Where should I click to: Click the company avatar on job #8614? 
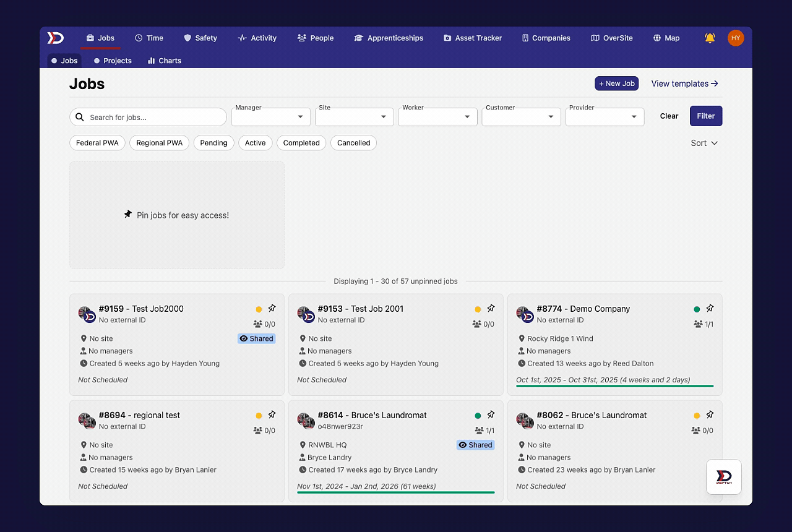(x=306, y=421)
